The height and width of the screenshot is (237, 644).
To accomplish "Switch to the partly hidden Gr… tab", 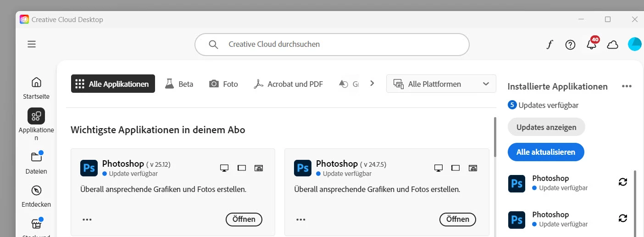I will point(349,84).
